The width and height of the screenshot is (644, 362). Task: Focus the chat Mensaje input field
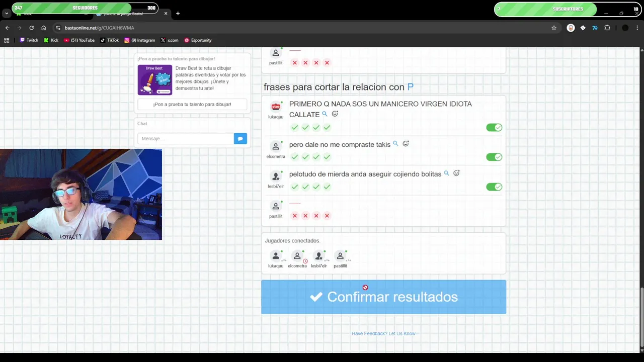coord(186,138)
